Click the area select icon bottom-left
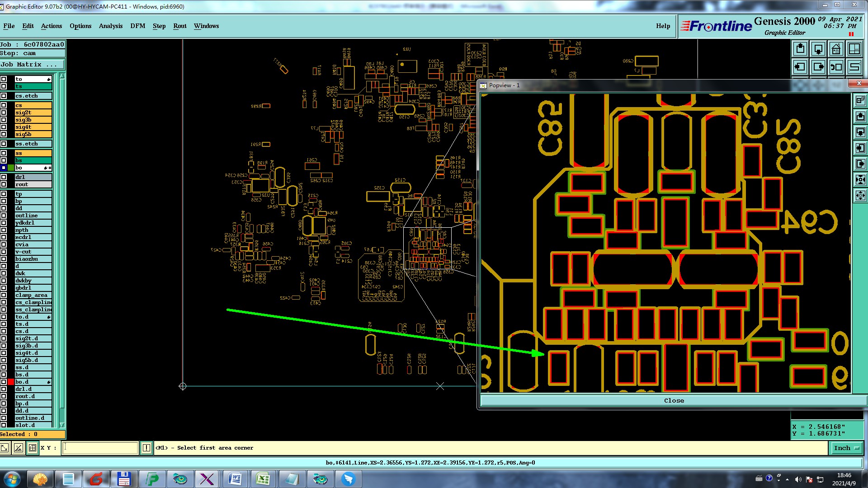Screen dimensions: 868x488 [5, 448]
